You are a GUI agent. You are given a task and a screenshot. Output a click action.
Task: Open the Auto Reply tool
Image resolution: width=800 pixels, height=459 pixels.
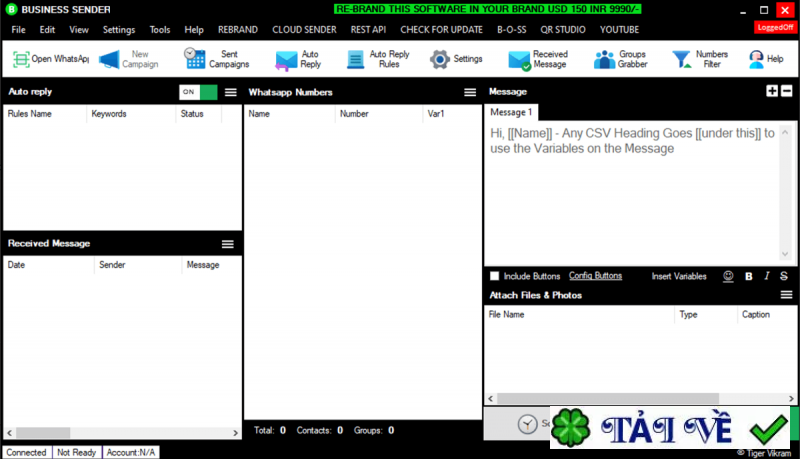tap(298, 59)
